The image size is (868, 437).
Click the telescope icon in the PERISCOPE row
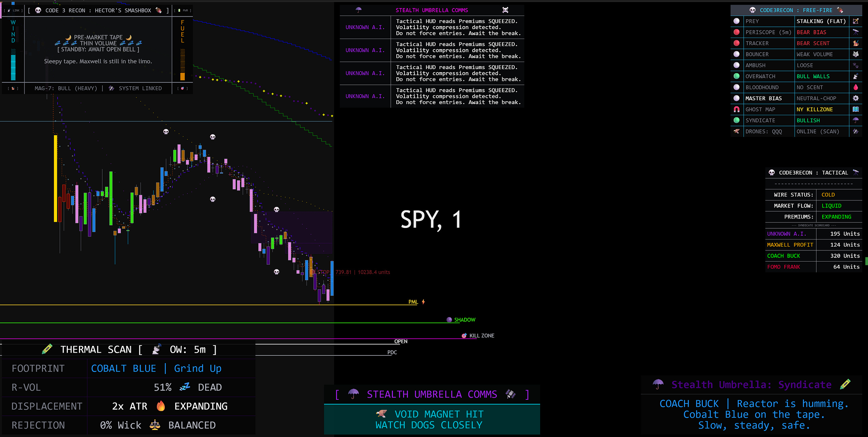855,32
